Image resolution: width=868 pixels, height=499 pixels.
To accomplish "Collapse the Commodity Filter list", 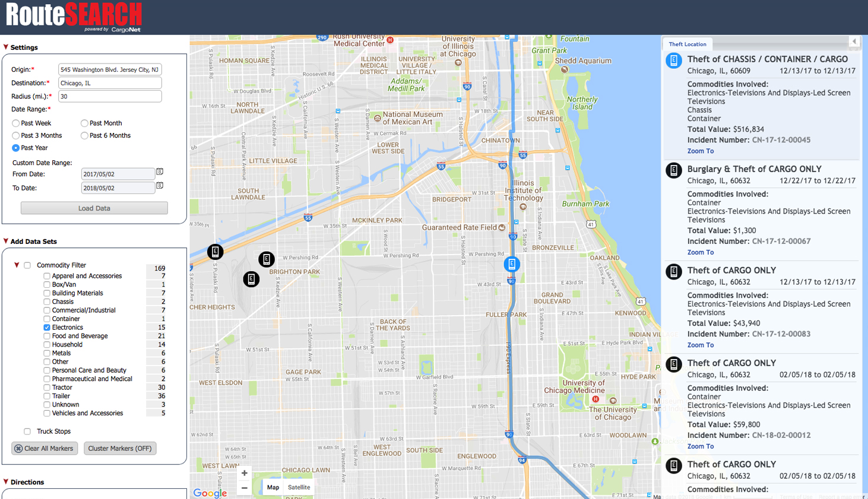I will (x=17, y=265).
